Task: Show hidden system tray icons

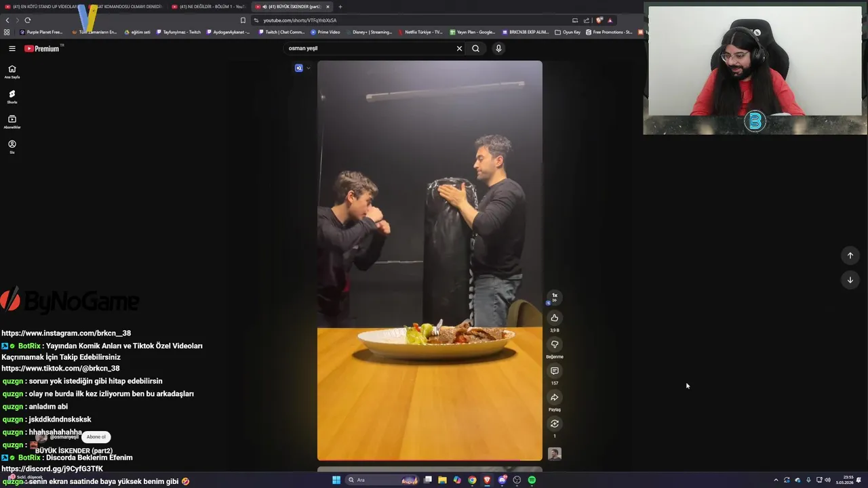Action: pyautogui.click(x=776, y=480)
